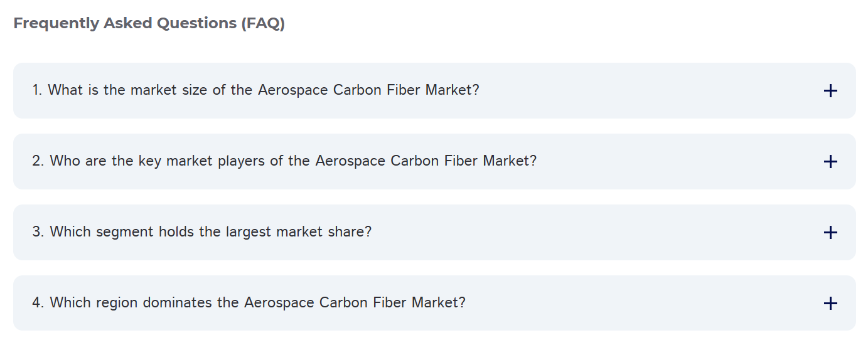Click plus icon beside key market players question
The height and width of the screenshot is (345, 868).
[x=830, y=162]
